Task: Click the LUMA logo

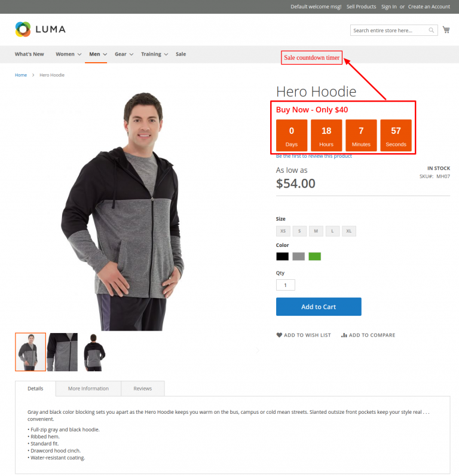Action: click(x=41, y=29)
